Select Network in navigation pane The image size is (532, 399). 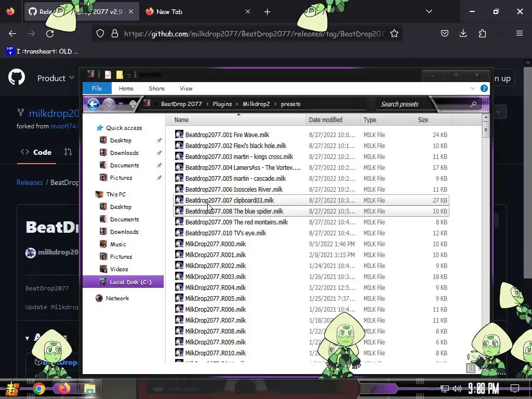click(x=117, y=298)
